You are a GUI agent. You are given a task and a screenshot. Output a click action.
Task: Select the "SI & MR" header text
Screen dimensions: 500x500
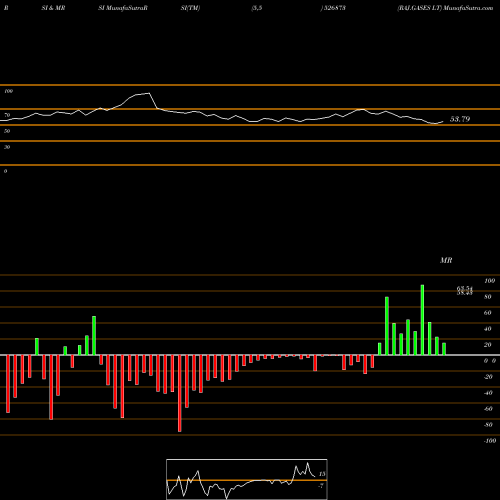(53, 8)
